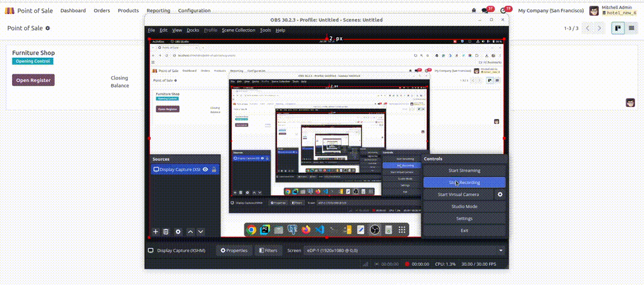Open Odoo messages with 37 badge
This screenshot has width=644, height=285.
pos(486,11)
